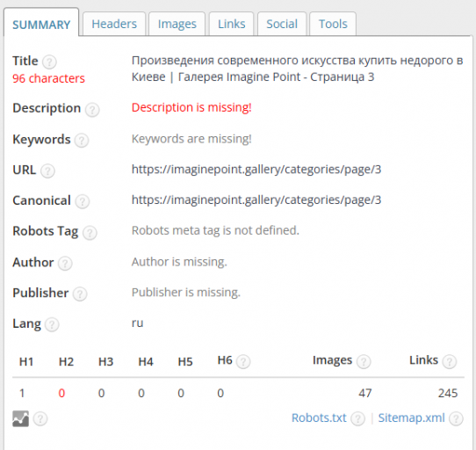Click the help icon after Robots.txt link
The width and height of the screenshot is (476, 450).
click(357, 419)
